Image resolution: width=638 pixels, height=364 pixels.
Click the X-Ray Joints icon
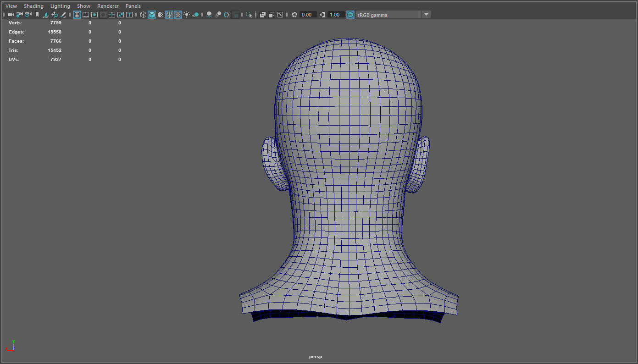point(280,15)
